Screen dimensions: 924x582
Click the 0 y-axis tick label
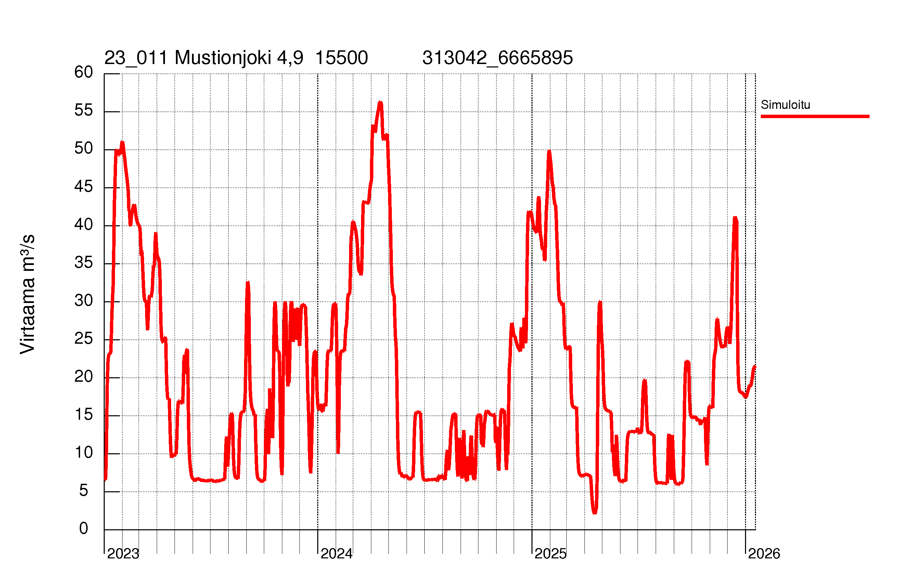pyautogui.click(x=83, y=529)
